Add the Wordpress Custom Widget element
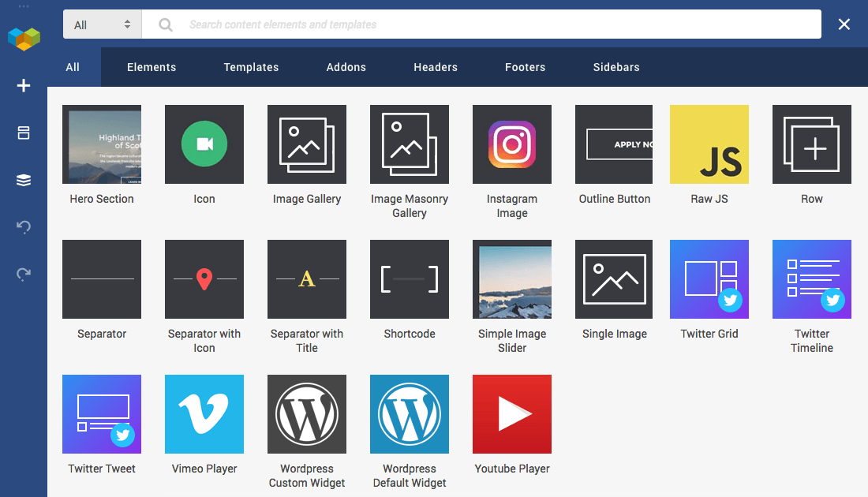868x497 pixels. click(307, 414)
